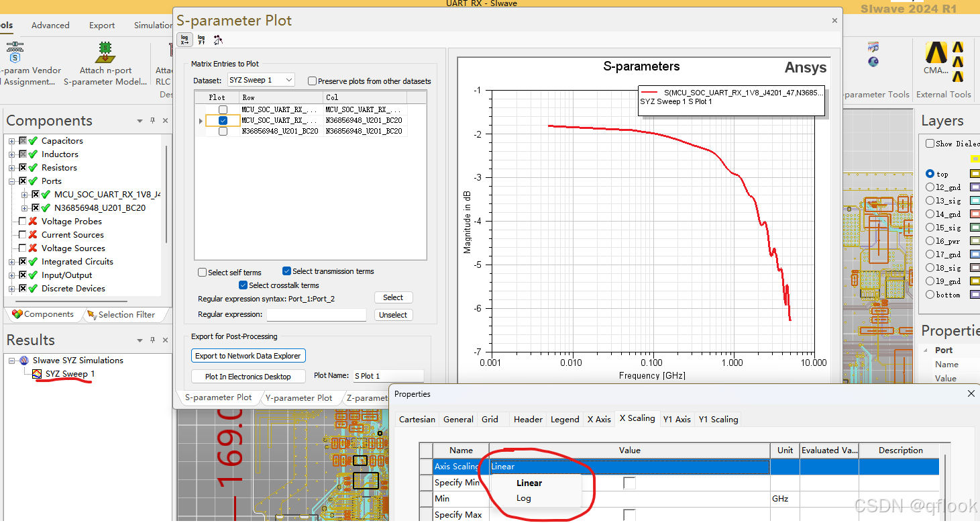Viewport: 980px width, 523px height.
Task: Open Attach n-port S-parameter Model tool
Action: (x=105, y=64)
